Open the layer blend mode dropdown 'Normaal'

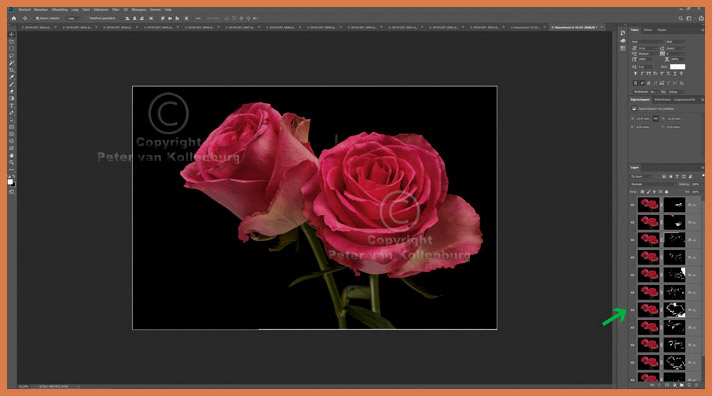click(653, 184)
